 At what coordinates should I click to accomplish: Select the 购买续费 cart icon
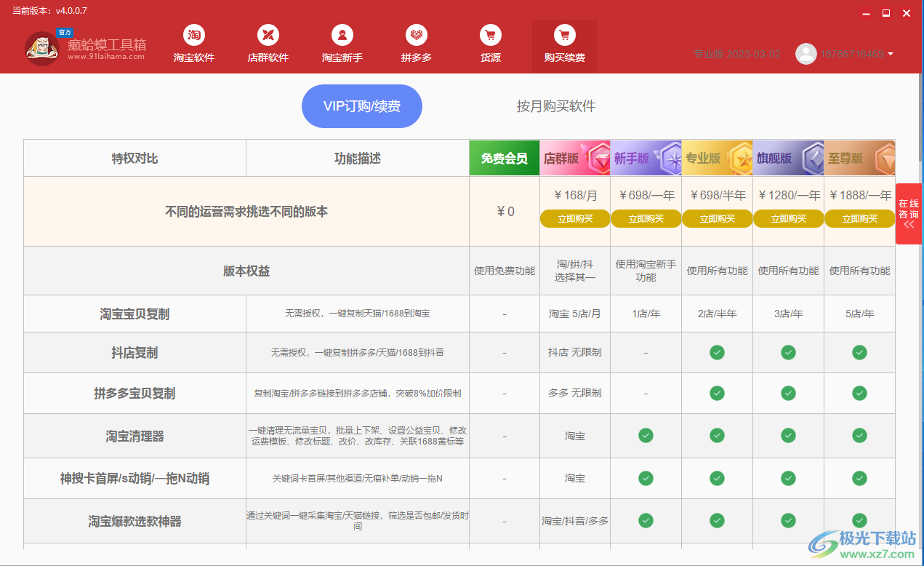(x=565, y=36)
